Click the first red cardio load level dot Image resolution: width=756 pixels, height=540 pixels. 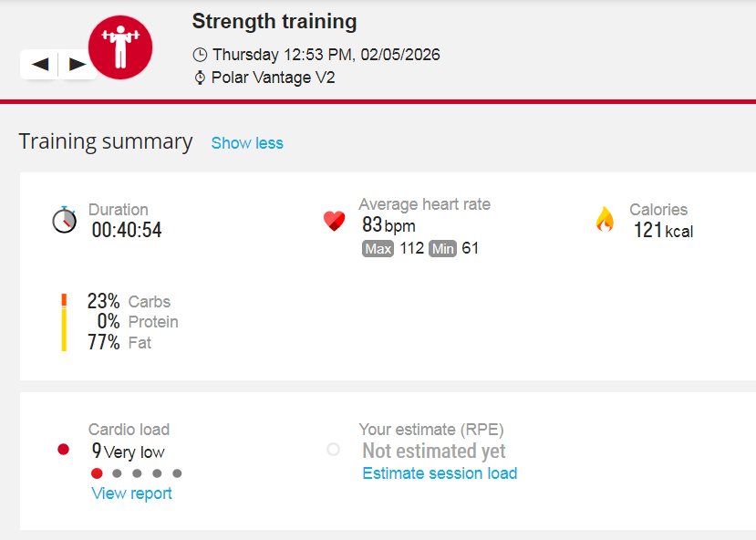click(97, 473)
